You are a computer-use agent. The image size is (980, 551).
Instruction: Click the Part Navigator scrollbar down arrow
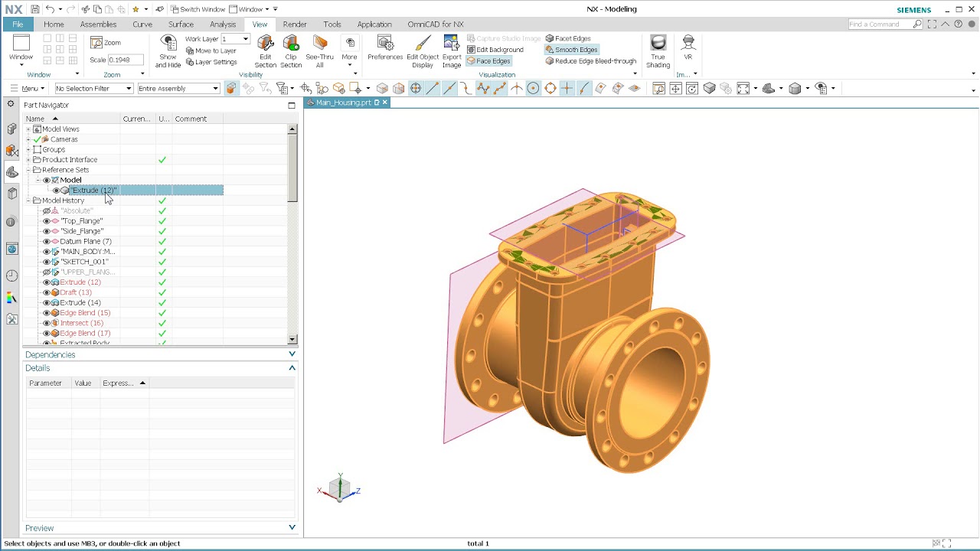[292, 339]
